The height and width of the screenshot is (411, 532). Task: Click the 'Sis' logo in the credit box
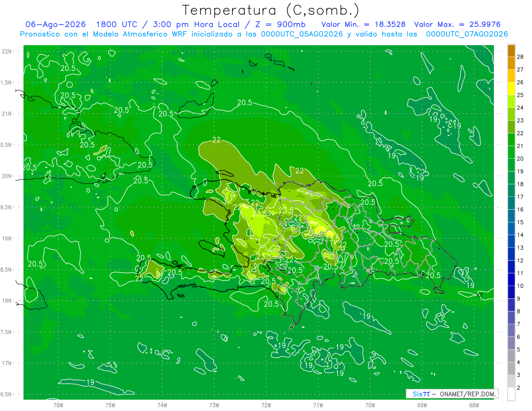coord(418,394)
